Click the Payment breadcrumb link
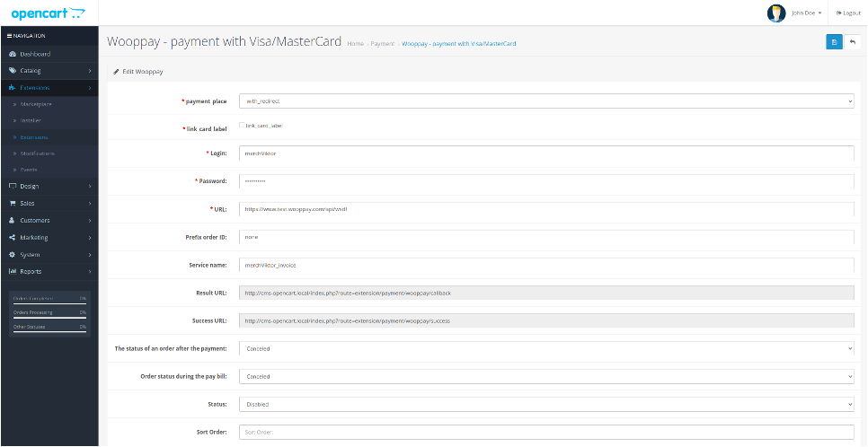Image resolution: width=868 pixels, height=447 pixels. click(x=383, y=43)
